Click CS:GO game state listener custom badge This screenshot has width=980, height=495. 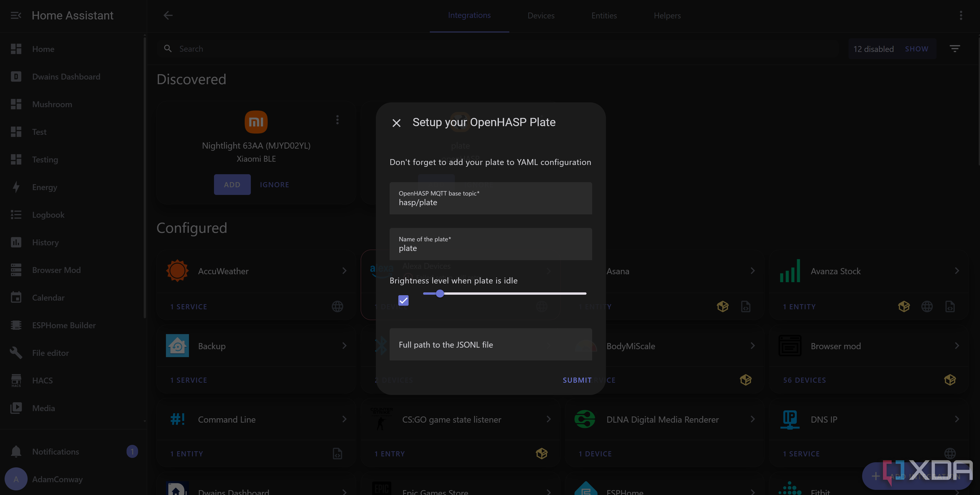542,454
